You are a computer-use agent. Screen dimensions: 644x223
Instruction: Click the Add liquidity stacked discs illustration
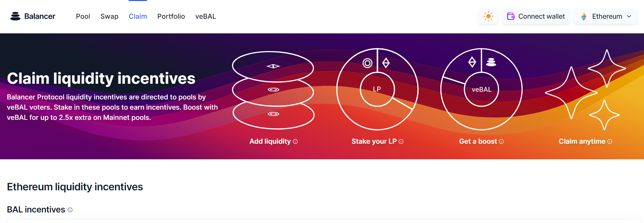coord(273,90)
